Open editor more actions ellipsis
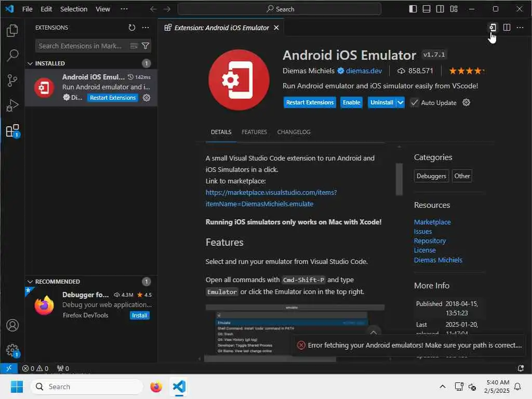This screenshot has height=399, width=532. pos(520,28)
